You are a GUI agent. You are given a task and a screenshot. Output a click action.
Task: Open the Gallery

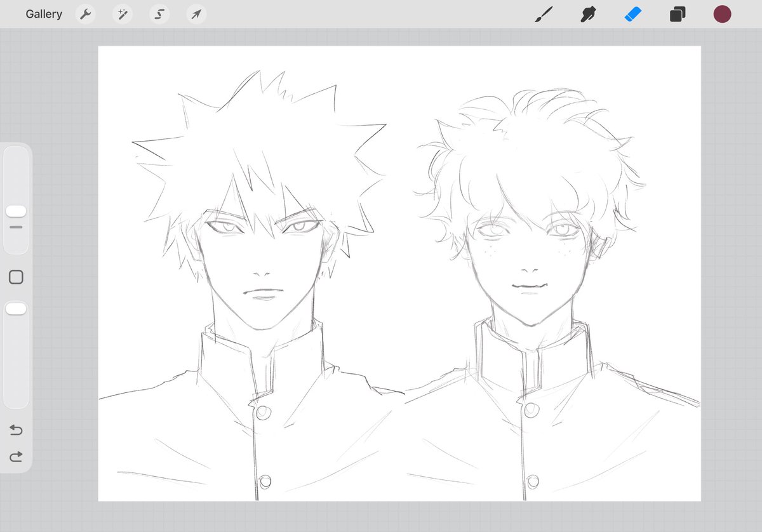point(44,14)
